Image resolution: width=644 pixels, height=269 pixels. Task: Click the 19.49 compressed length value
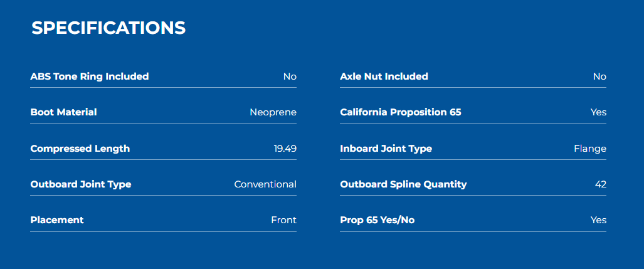[285, 148]
